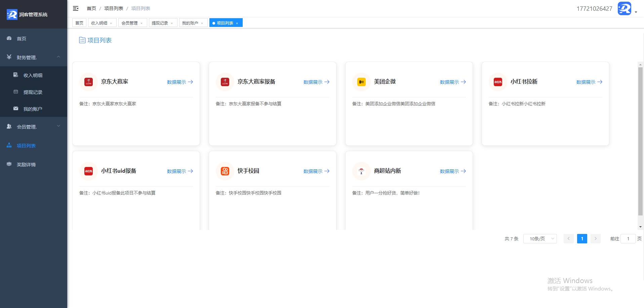The height and width of the screenshot is (308, 644).
Task: Click the project list vertical scrollbar
Action: 640,141
